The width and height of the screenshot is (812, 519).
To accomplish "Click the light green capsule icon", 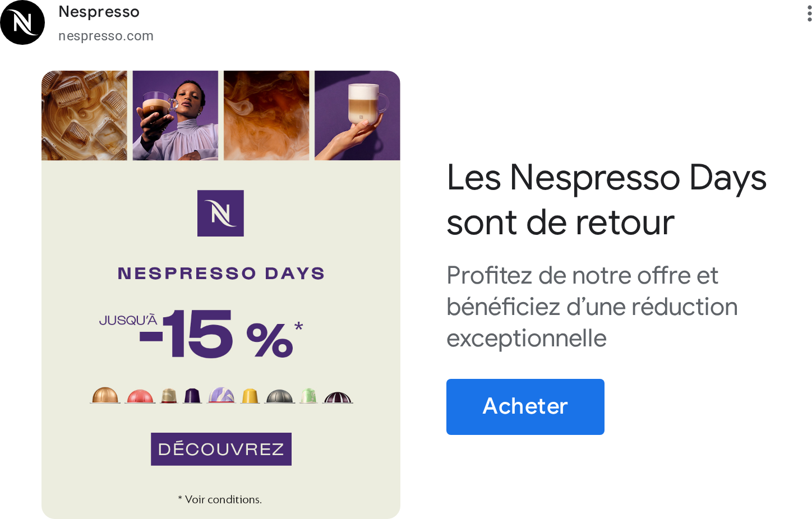I will tap(308, 396).
